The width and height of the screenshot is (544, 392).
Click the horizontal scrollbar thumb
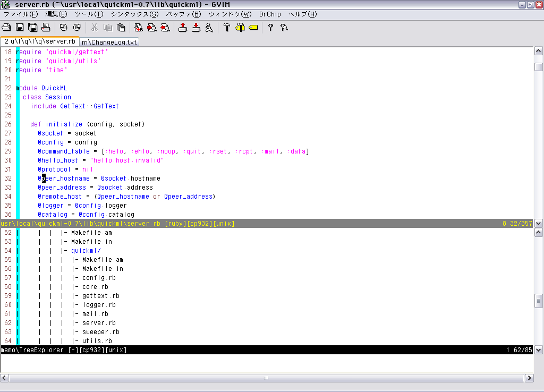pyautogui.click(x=267, y=378)
